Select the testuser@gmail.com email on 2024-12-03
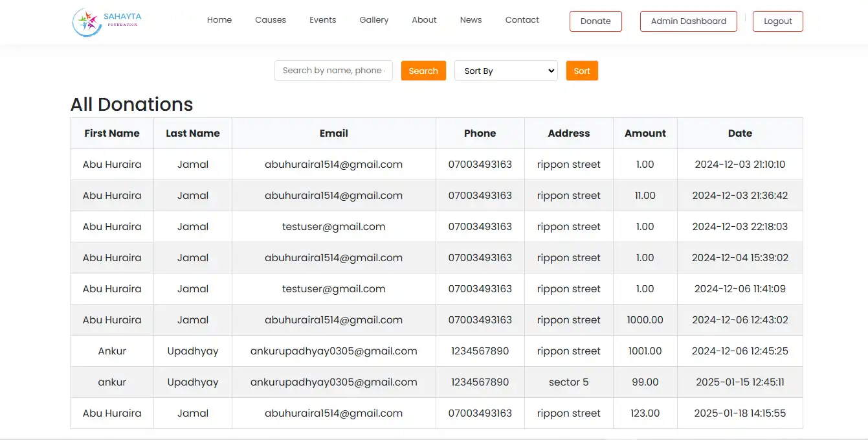868x440 pixels. (x=333, y=227)
